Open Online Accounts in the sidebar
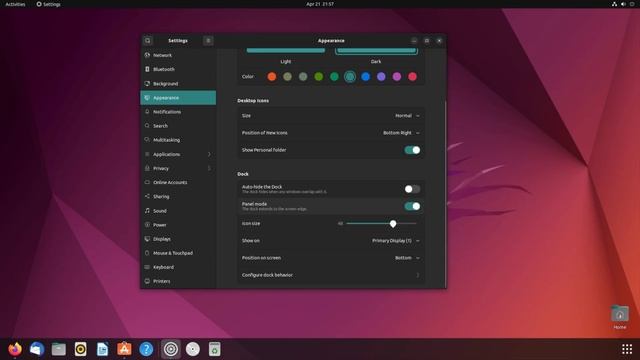 point(178,182)
